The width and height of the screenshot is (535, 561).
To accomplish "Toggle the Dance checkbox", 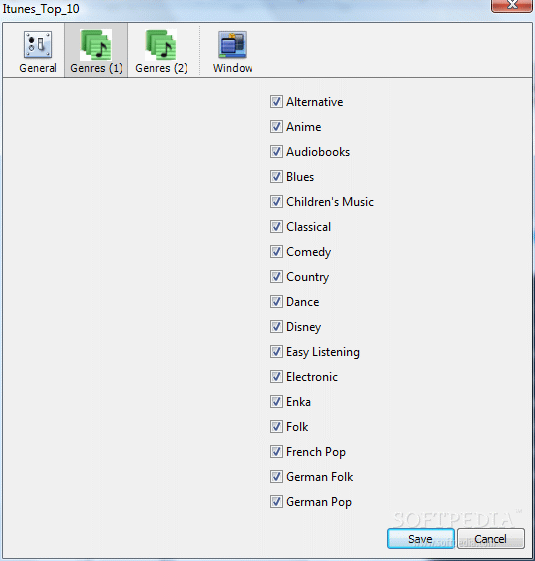I will [x=276, y=302].
